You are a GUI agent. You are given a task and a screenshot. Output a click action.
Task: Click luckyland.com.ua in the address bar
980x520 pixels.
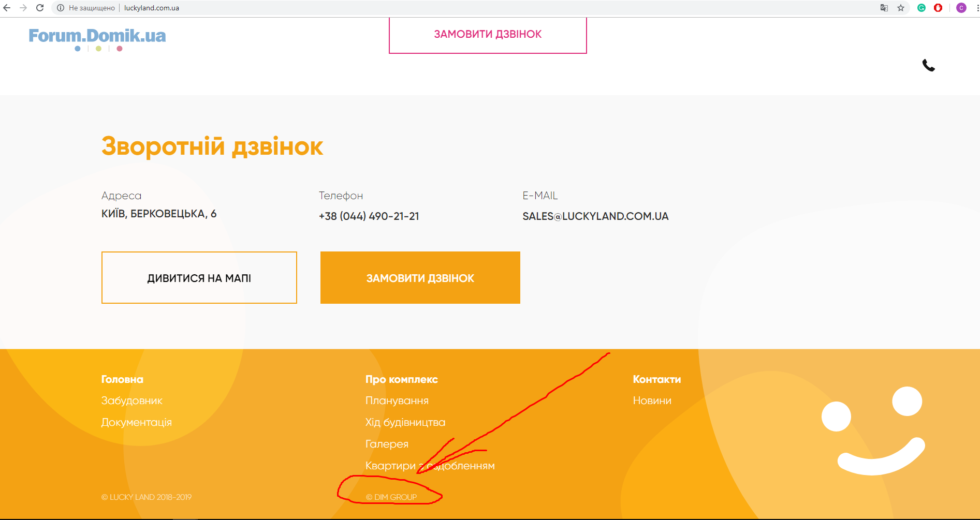click(x=152, y=8)
